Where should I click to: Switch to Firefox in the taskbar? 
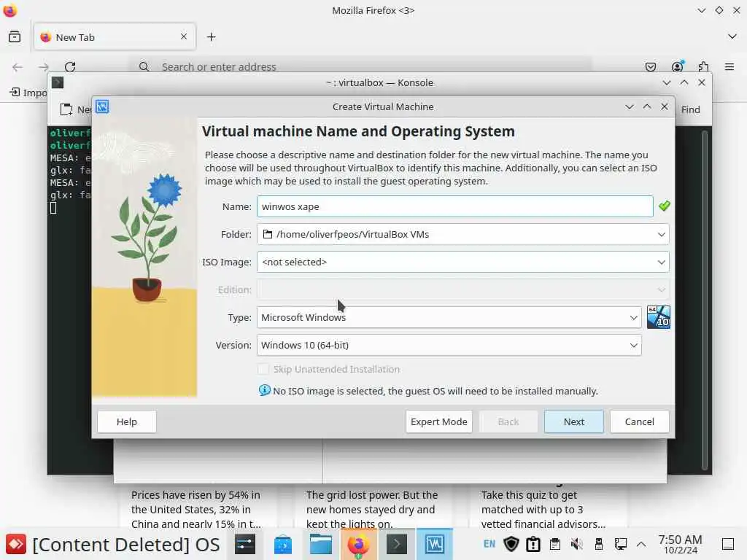point(359,544)
